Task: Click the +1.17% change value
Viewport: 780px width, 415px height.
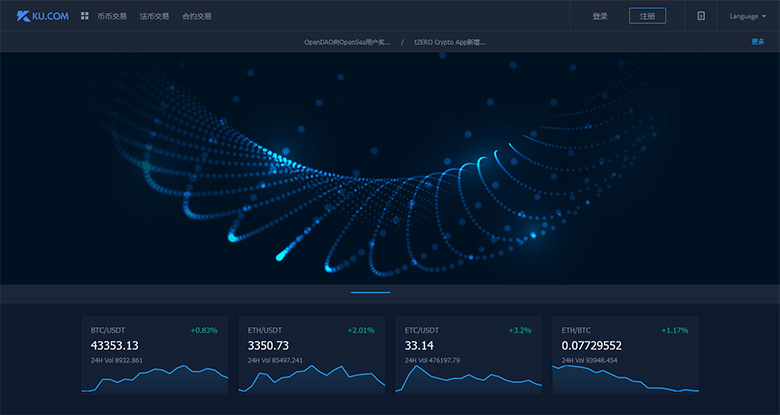Action: pos(675,330)
